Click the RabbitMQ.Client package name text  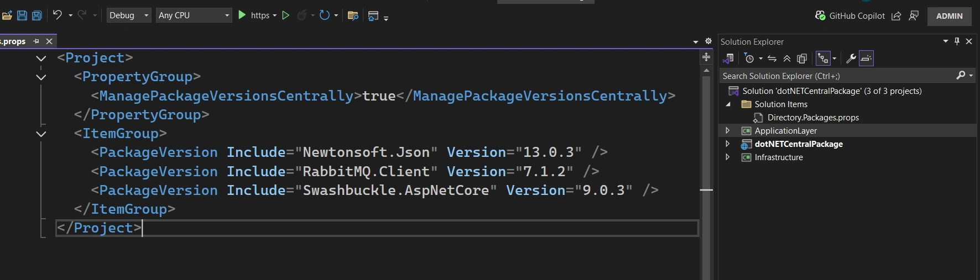pos(366,172)
